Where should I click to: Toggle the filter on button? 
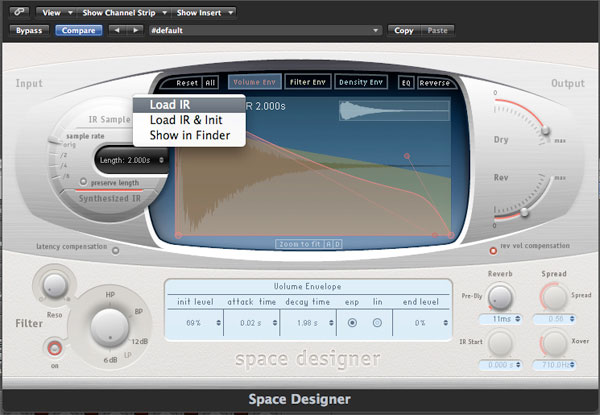pos(54,348)
